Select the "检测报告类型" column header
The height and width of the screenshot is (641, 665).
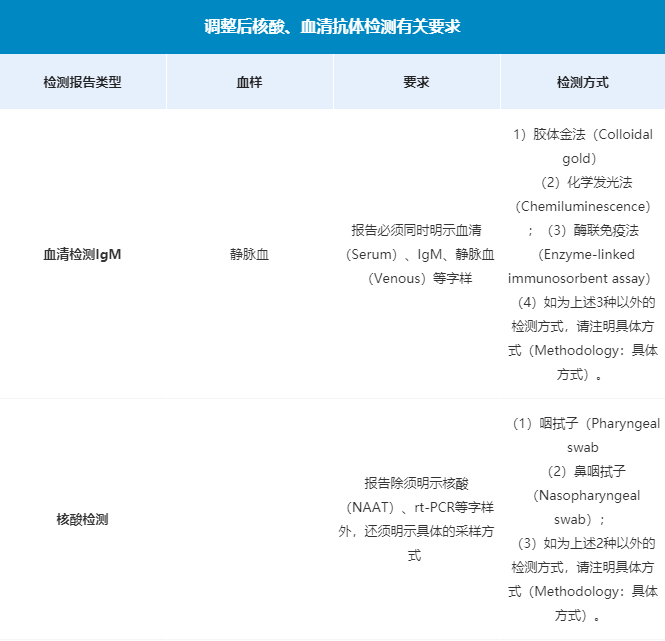[x=83, y=82]
